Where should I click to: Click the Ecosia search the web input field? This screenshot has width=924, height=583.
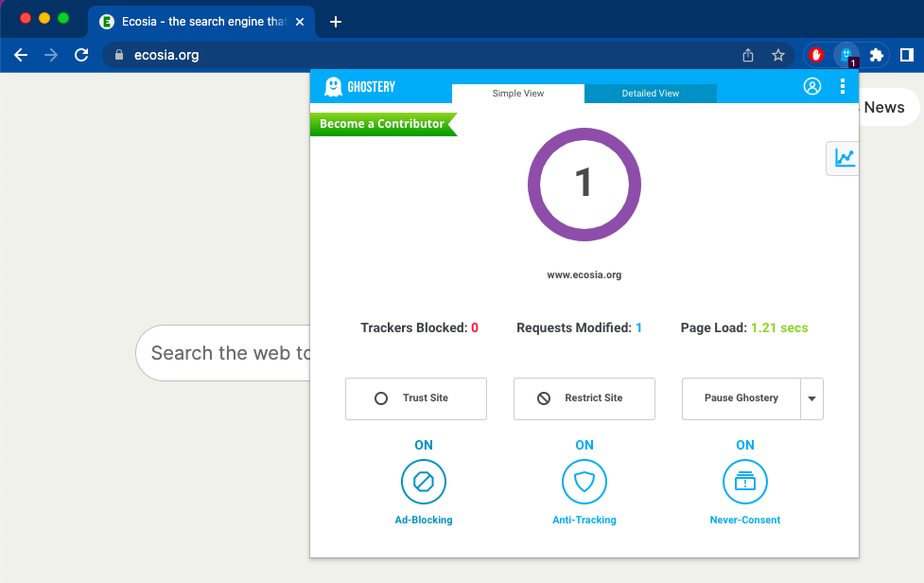click(x=224, y=353)
